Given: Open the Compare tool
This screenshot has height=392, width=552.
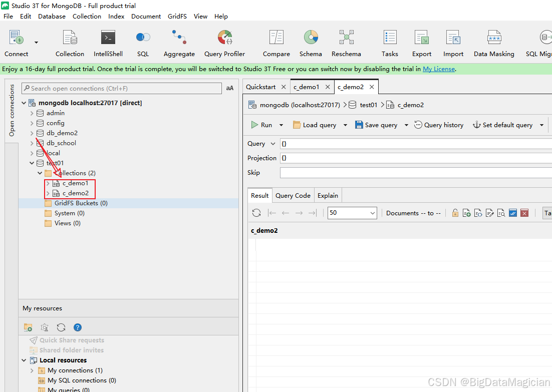Looking at the screenshot, I should tap(277, 44).
